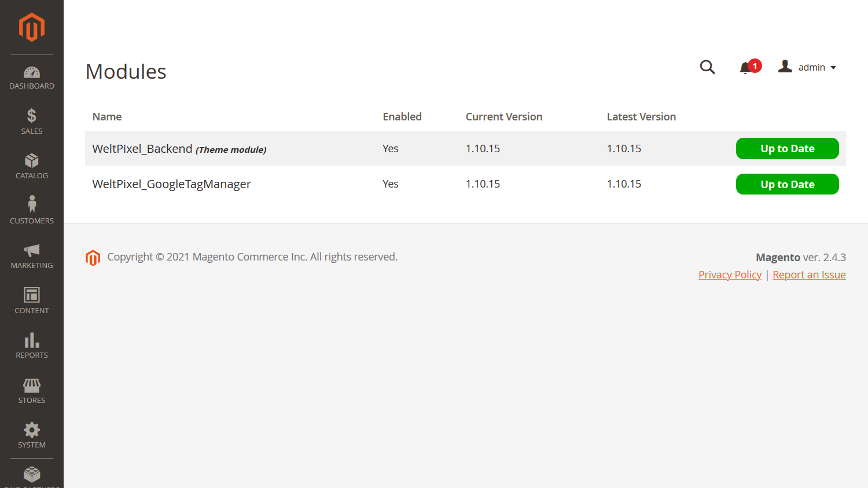Click Up to Date for WeltPixel_Backend
The image size is (868, 488).
pyautogui.click(x=787, y=148)
